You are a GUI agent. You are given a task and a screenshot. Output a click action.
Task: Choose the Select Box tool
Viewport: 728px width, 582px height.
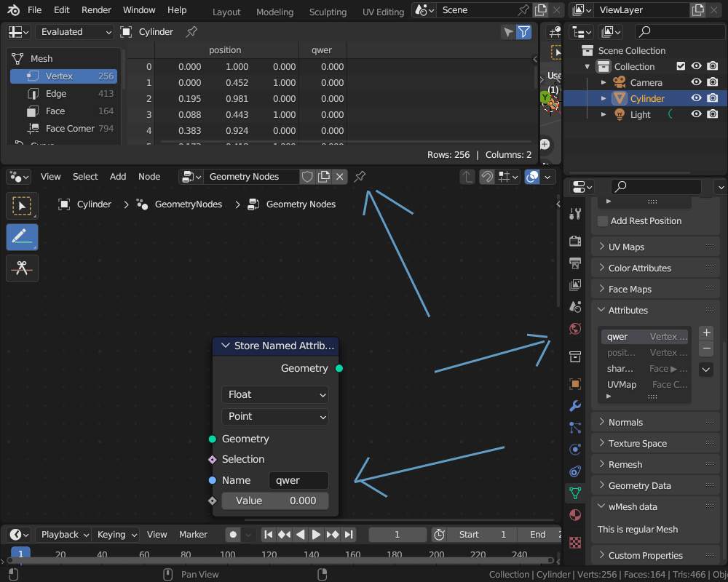(x=22, y=206)
